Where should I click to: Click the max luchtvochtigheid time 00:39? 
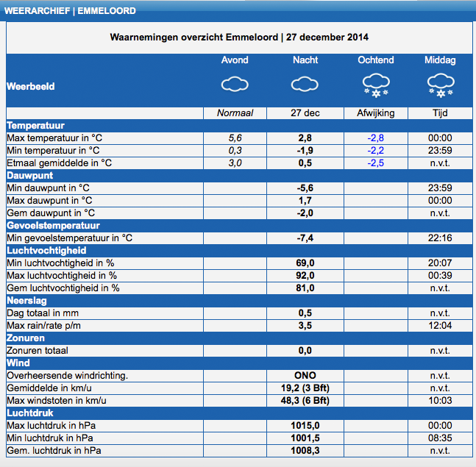pos(440,276)
